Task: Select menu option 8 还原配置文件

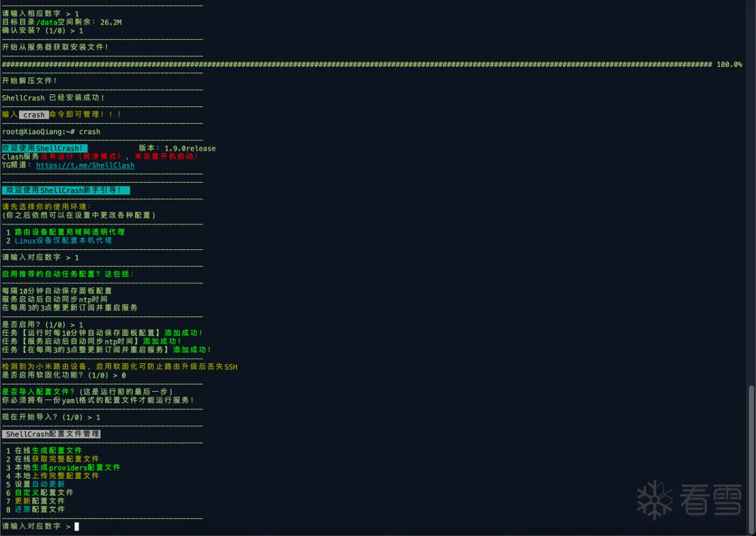Action: point(35,510)
